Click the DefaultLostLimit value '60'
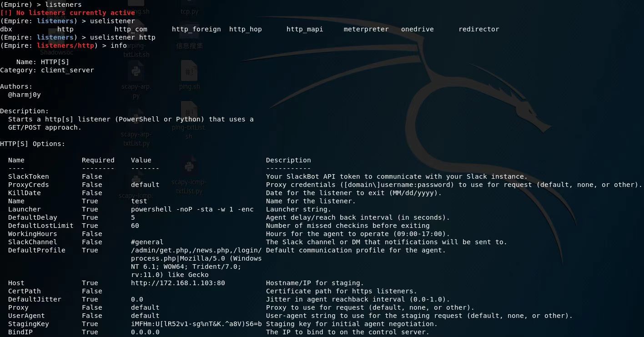644x337 pixels. point(135,226)
